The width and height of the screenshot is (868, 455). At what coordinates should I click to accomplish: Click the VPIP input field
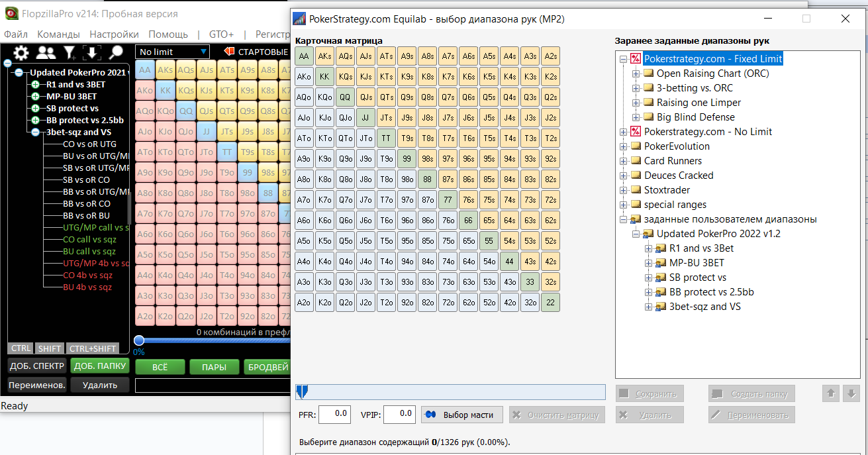tap(400, 415)
